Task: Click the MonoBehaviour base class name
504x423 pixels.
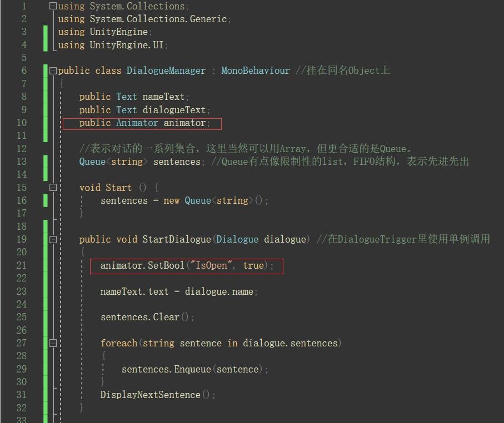Action: pyautogui.click(x=256, y=70)
